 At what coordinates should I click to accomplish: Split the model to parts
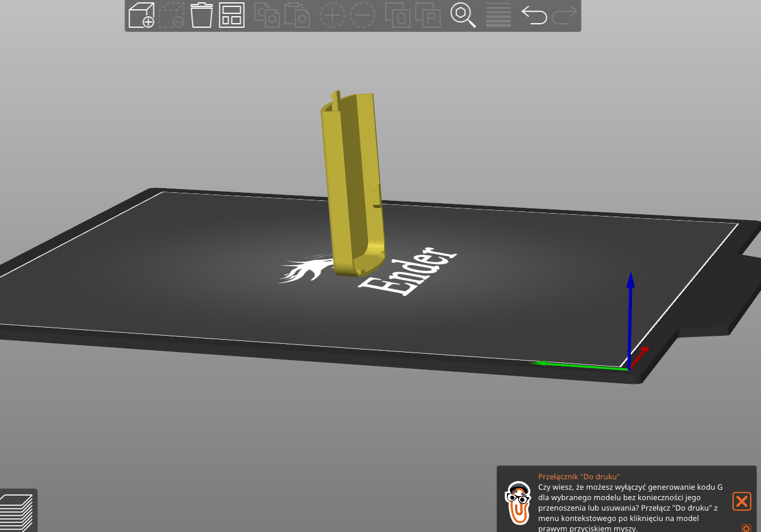click(428, 15)
